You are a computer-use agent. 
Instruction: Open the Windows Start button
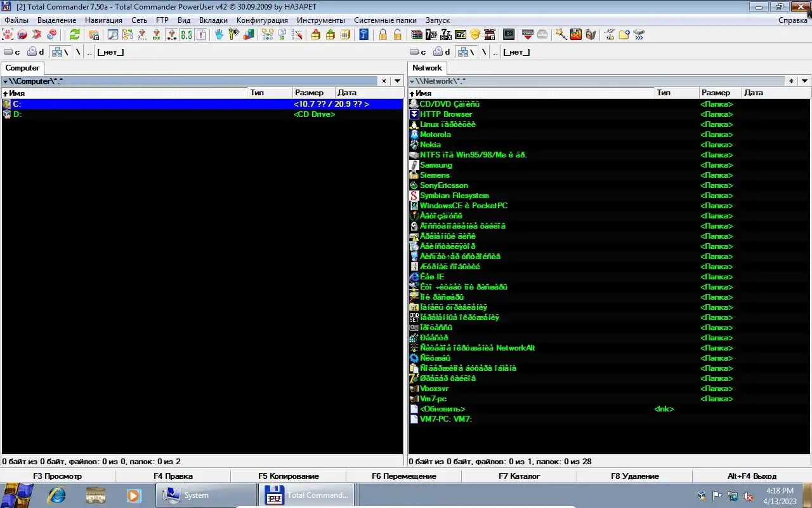coord(18,495)
